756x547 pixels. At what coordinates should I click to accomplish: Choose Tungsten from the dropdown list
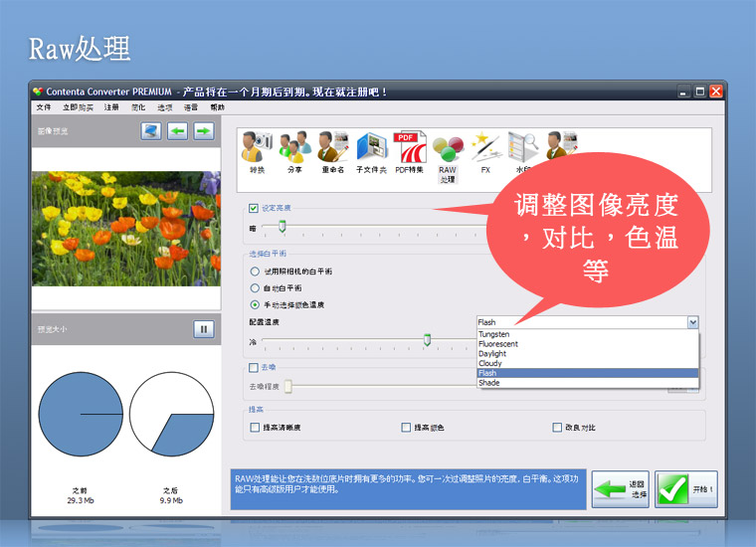click(587, 334)
